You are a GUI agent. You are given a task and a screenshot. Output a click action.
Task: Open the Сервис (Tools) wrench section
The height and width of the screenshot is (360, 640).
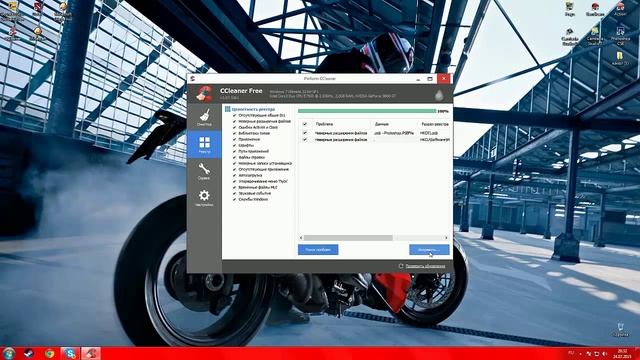(204, 171)
